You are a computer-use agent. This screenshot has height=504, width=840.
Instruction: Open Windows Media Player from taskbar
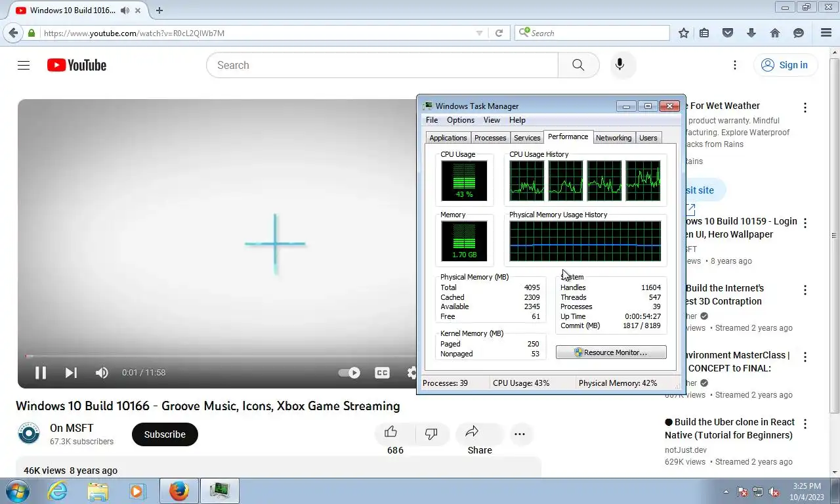(137, 491)
